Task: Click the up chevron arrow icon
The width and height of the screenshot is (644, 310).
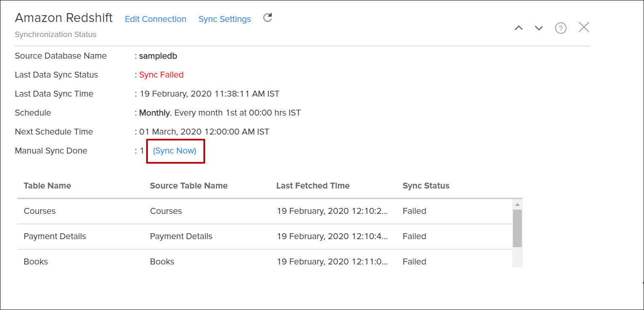Action: [x=518, y=28]
